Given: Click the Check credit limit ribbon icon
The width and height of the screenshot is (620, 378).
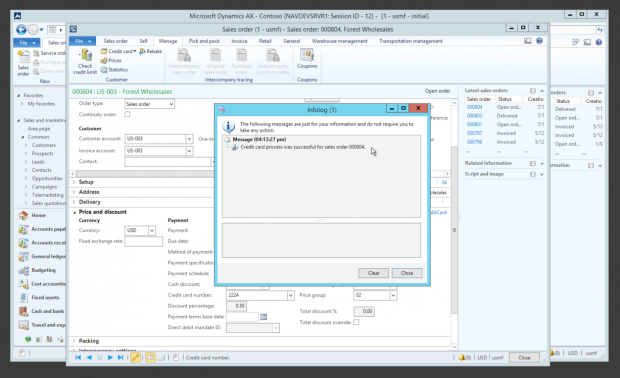Looking at the screenshot, I should tap(85, 61).
